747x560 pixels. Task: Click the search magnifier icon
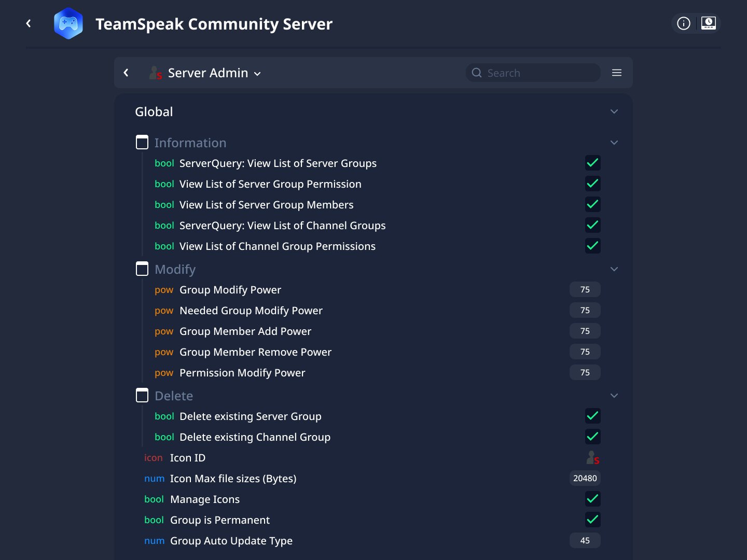tap(477, 73)
